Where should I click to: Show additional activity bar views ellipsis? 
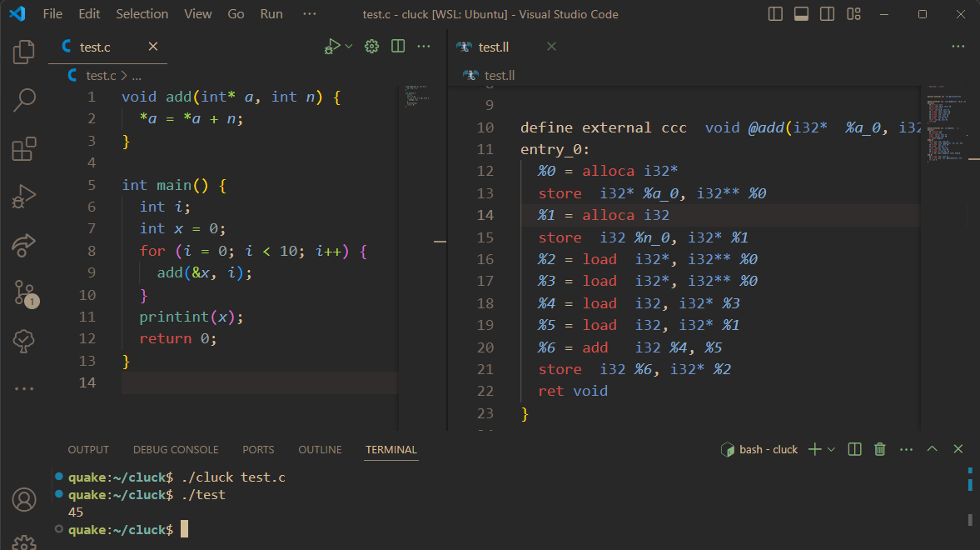coord(24,388)
